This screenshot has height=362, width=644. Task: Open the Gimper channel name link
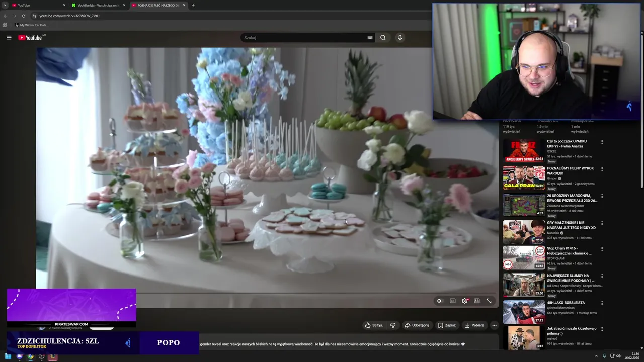(552, 178)
